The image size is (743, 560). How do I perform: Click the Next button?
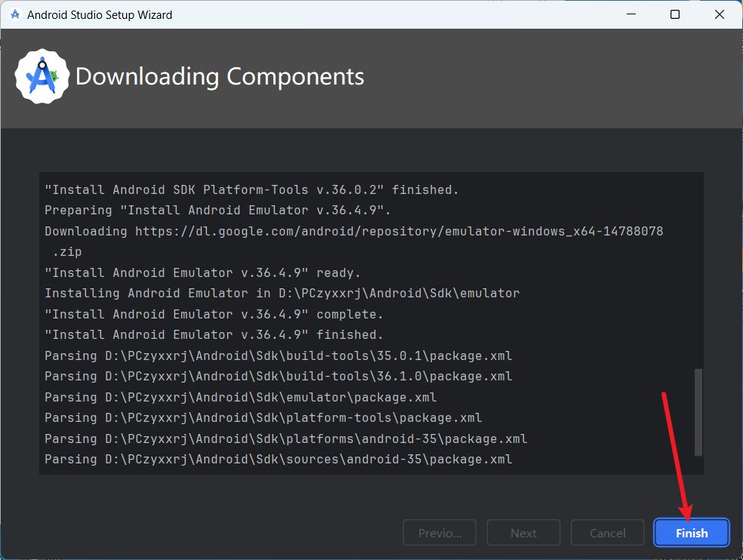coord(523,533)
